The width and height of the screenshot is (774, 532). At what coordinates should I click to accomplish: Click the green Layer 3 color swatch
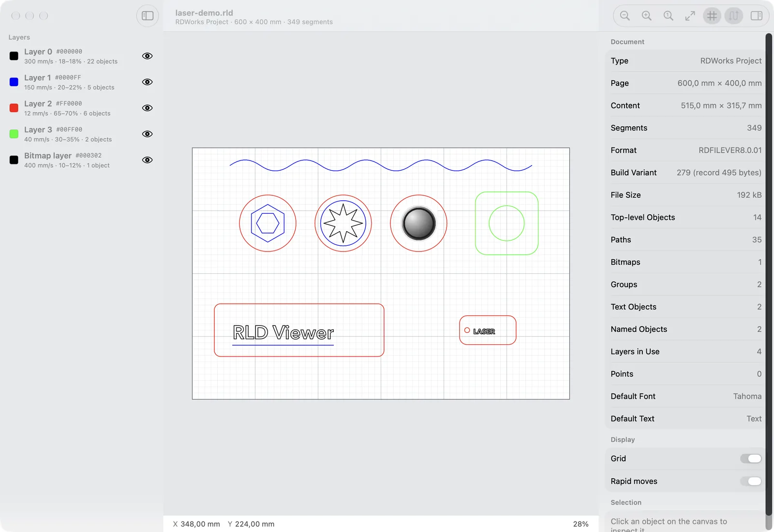(x=14, y=134)
